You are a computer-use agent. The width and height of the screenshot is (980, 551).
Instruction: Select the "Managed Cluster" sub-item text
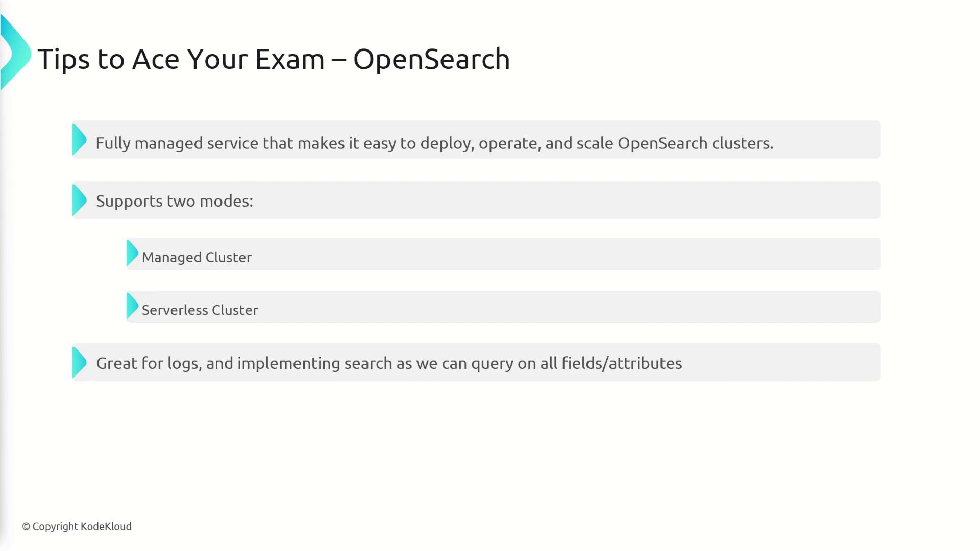pyautogui.click(x=197, y=257)
